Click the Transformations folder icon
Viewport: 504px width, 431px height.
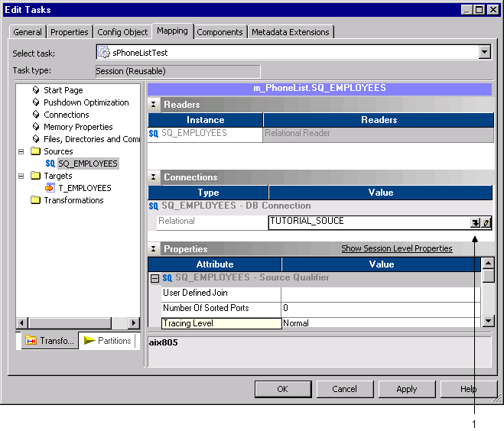pos(35,200)
